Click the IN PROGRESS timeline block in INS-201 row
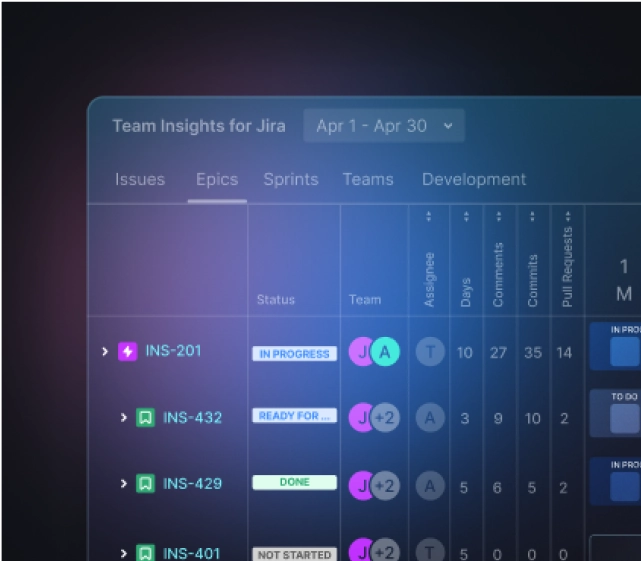The image size is (641, 561). pyautogui.click(x=615, y=346)
